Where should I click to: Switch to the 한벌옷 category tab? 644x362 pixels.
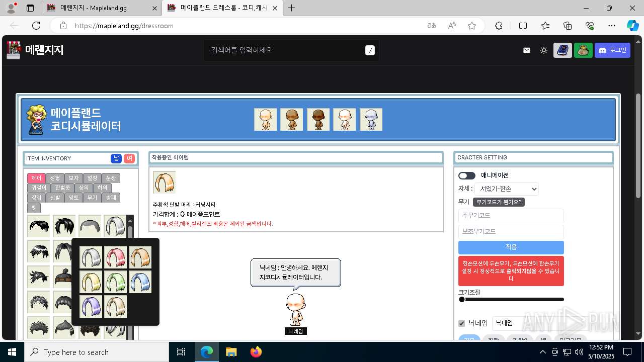[63, 188]
